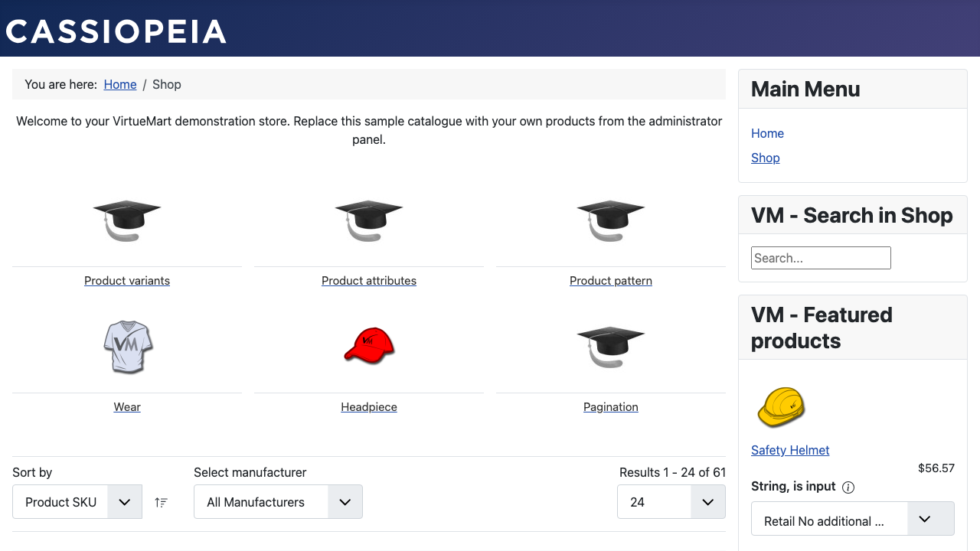The image size is (980, 551).
Task: Go to the Cassiopeia site logo
Action: [x=116, y=31]
